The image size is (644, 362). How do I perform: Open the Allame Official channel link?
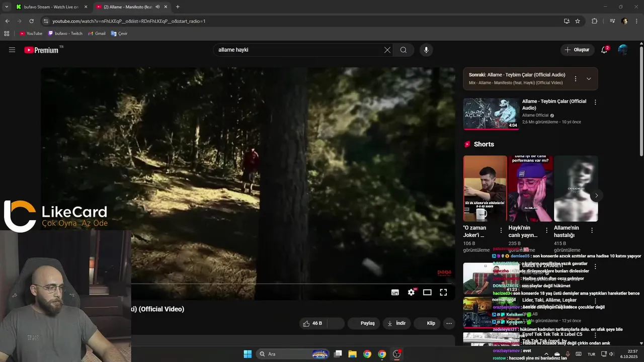coord(535,115)
